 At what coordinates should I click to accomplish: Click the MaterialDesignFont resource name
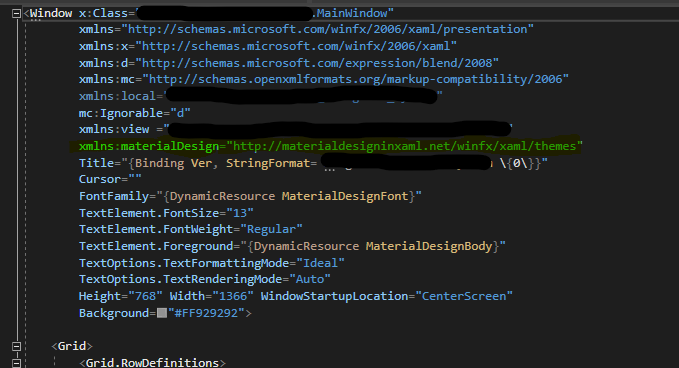click(345, 196)
